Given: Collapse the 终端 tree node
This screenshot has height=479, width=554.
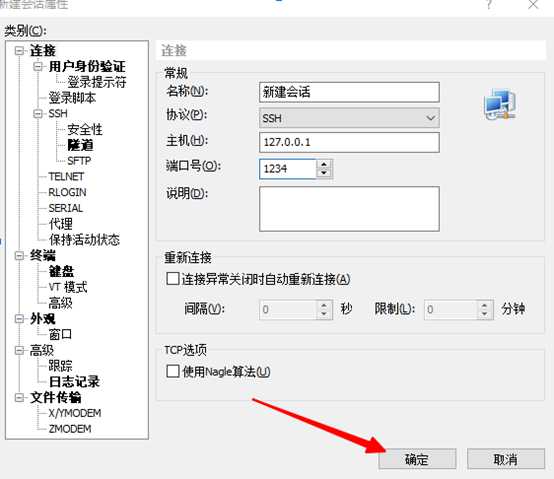Looking at the screenshot, I should point(20,255).
